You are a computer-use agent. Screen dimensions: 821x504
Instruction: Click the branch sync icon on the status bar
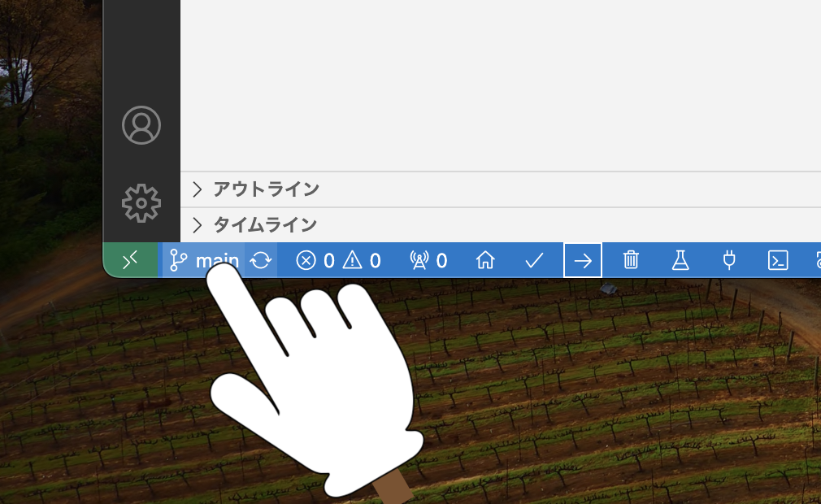coord(262,260)
